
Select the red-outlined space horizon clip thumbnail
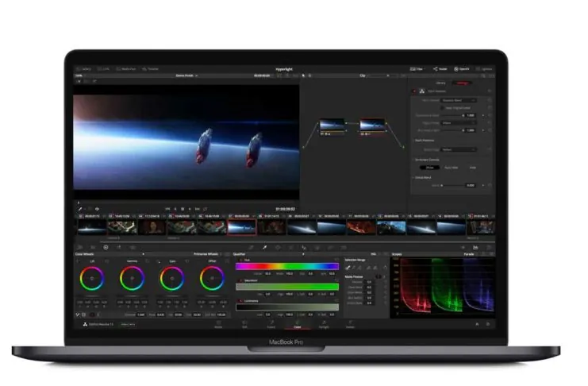241,227
